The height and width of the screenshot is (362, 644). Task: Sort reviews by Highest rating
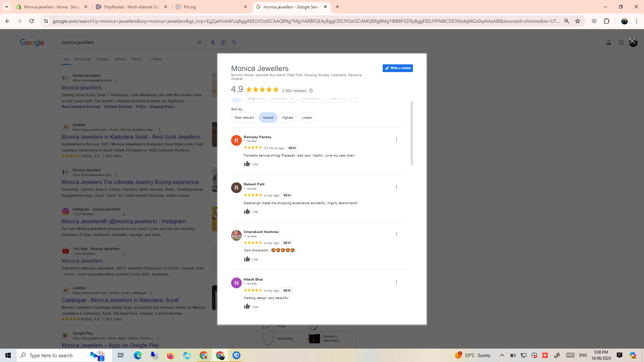[287, 118]
